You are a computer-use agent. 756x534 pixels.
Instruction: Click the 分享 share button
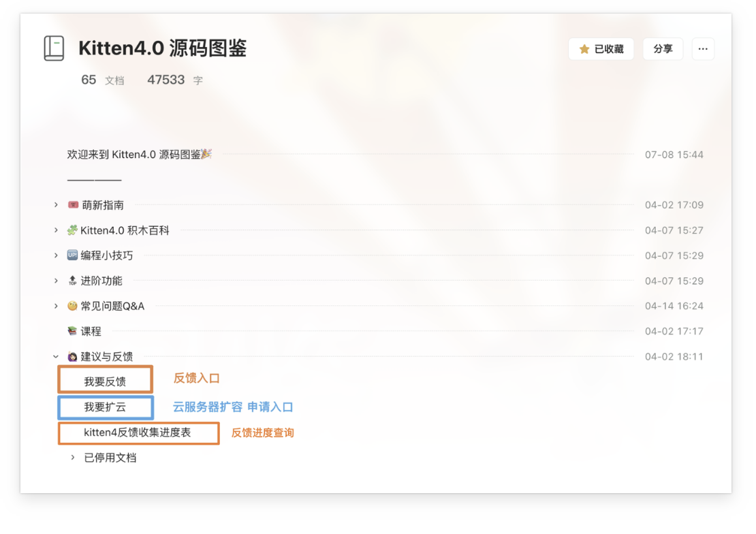pyautogui.click(x=663, y=49)
